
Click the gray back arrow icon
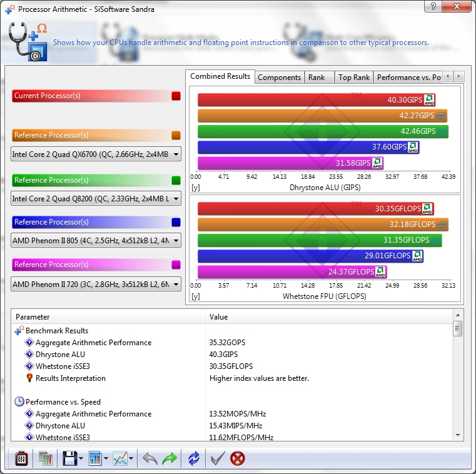(x=150, y=458)
